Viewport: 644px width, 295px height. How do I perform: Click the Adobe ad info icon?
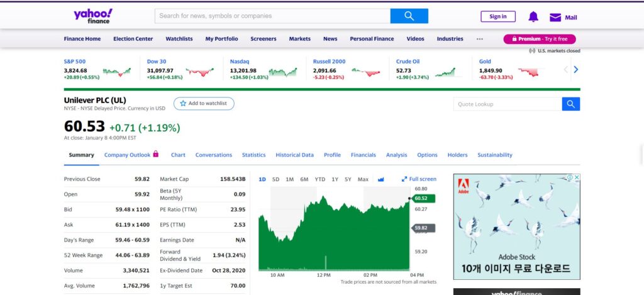[x=570, y=178]
